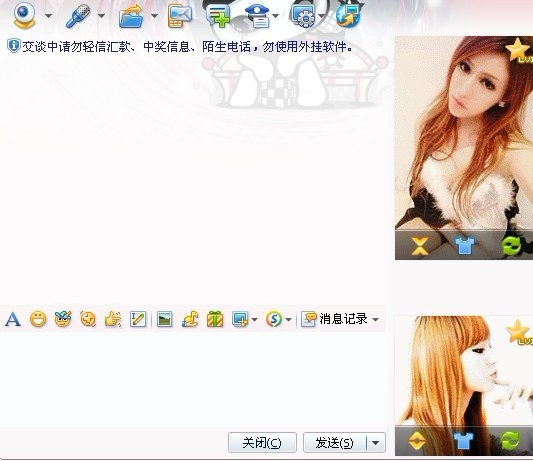Send SMS message via phone-mail icon
Image resolution: width=533 pixels, height=461 pixels.
[x=180, y=16]
